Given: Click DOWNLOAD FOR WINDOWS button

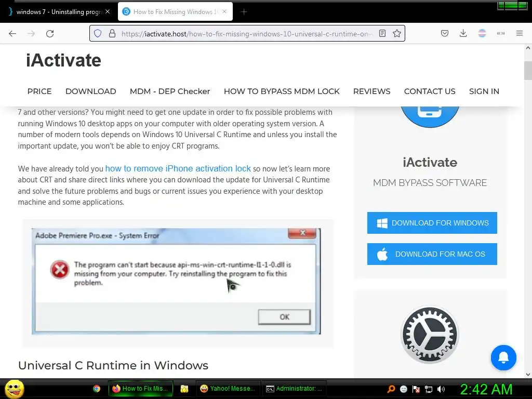Looking at the screenshot, I should 432,223.
